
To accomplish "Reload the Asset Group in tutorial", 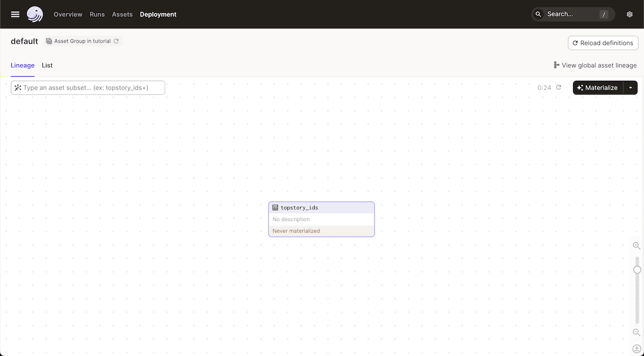I will coord(116,40).
